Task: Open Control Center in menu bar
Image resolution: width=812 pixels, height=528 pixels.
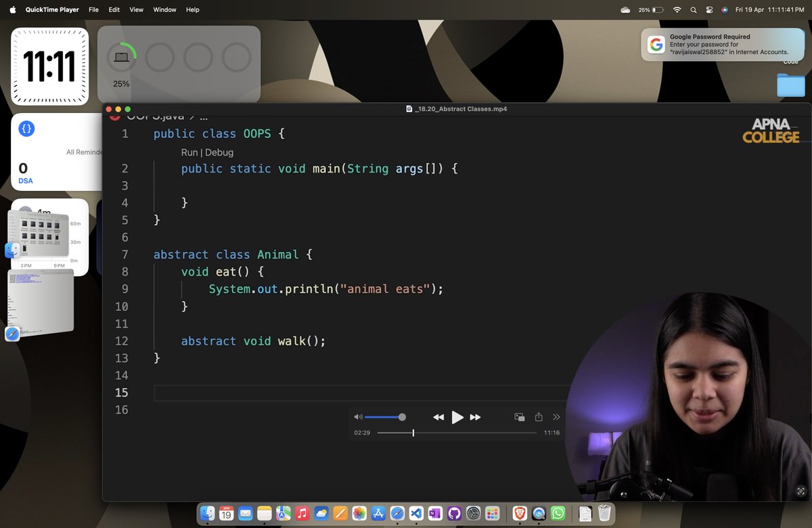Action: coord(709,9)
